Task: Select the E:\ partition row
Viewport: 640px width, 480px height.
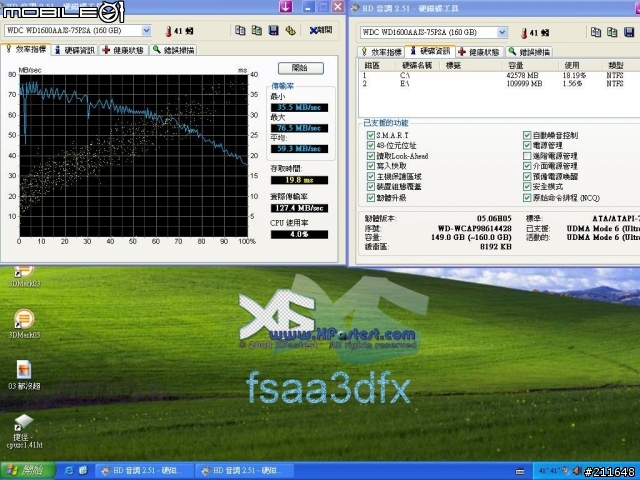Action: click(499, 84)
